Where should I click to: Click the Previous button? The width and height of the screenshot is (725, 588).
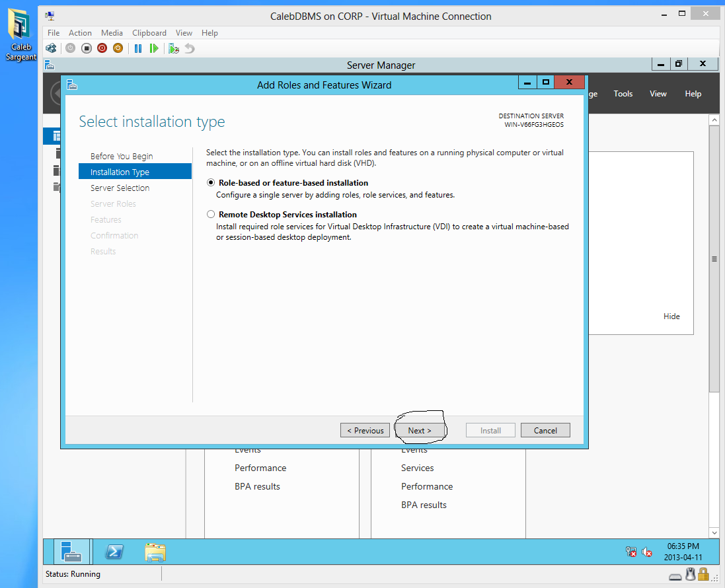point(365,430)
